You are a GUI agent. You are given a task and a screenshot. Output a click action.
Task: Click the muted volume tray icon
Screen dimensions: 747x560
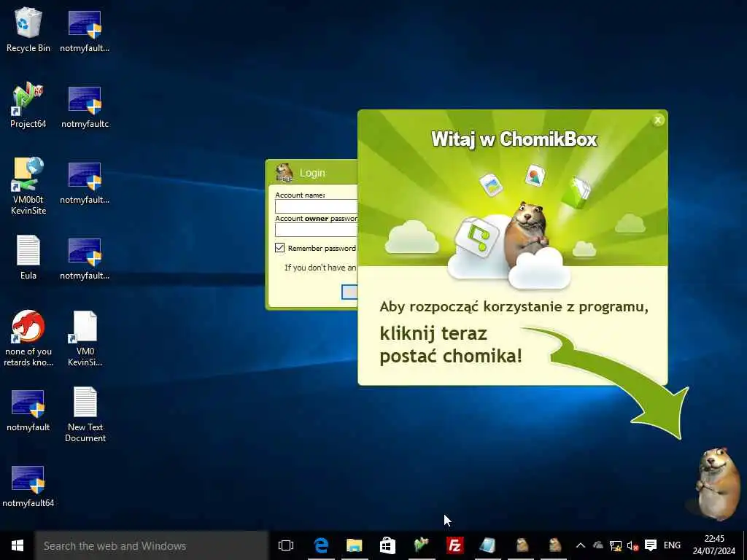point(632,545)
